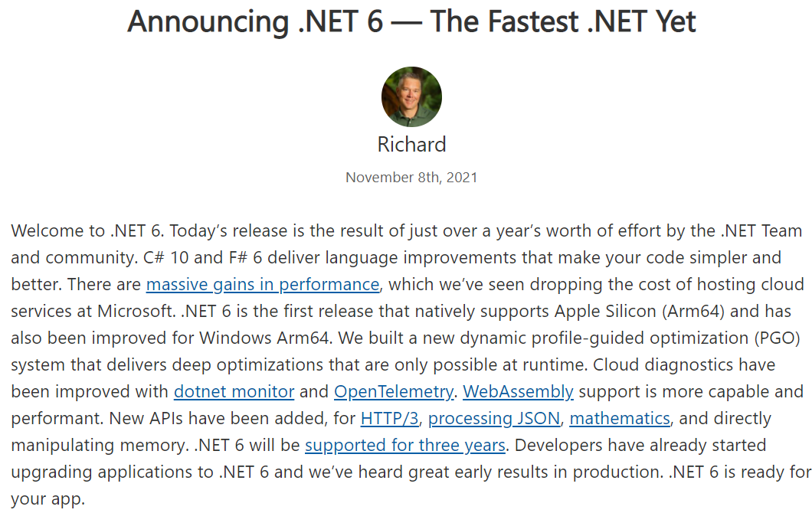Click the 'Windows Arm64' text
Image resolution: width=812 pixels, height=513 pixels.
pos(264,338)
